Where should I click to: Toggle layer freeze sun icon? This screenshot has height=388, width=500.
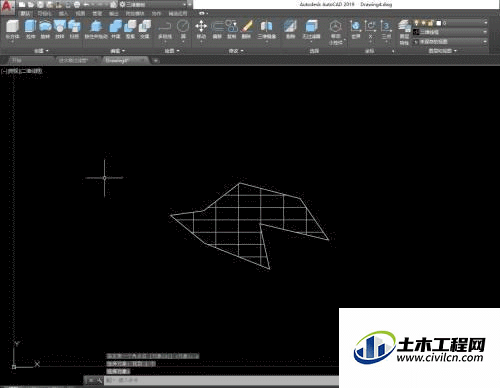coord(423,23)
